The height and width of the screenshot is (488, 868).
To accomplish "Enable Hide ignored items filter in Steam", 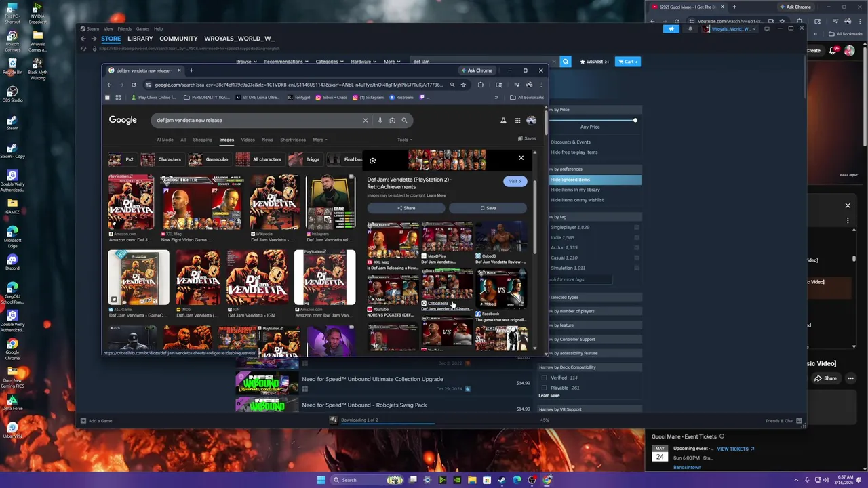I will click(x=594, y=180).
